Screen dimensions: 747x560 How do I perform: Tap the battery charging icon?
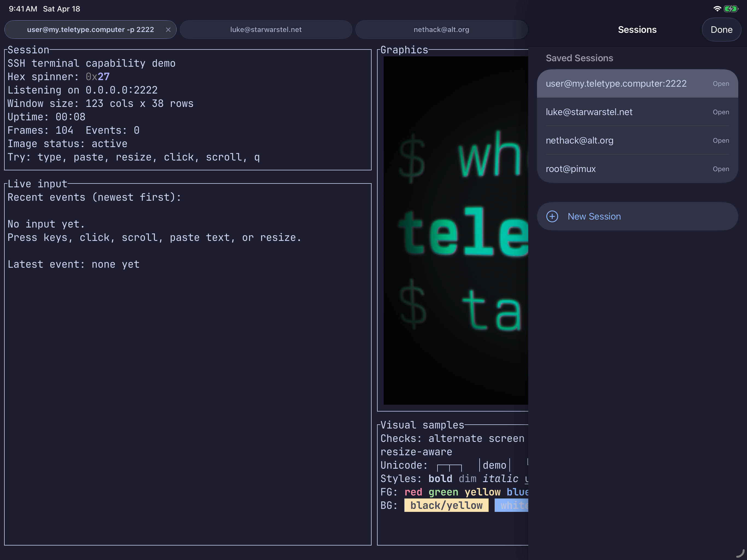[x=731, y=9]
